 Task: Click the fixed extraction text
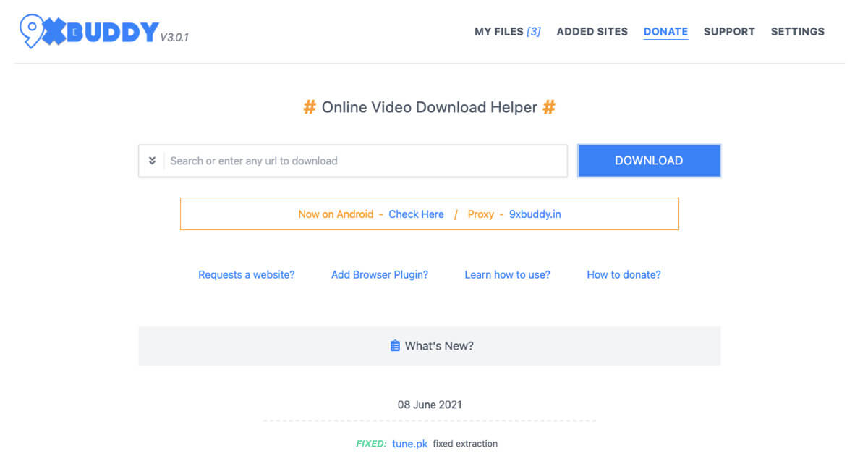tap(465, 444)
